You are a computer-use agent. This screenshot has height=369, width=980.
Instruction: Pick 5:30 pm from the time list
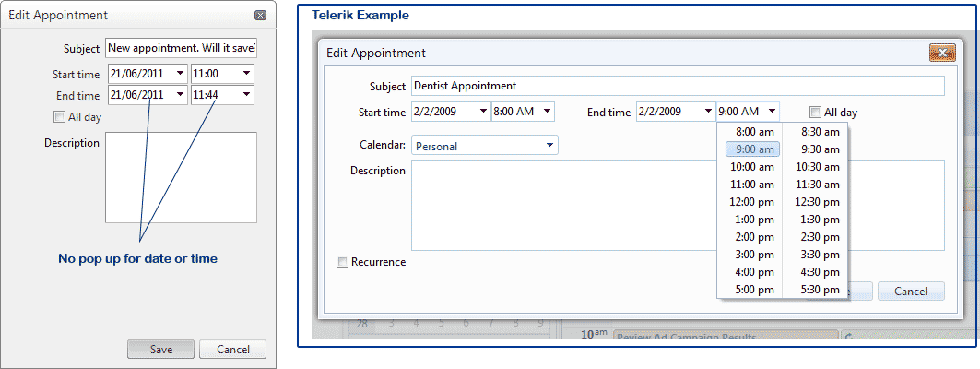click(x=820, y=290)
